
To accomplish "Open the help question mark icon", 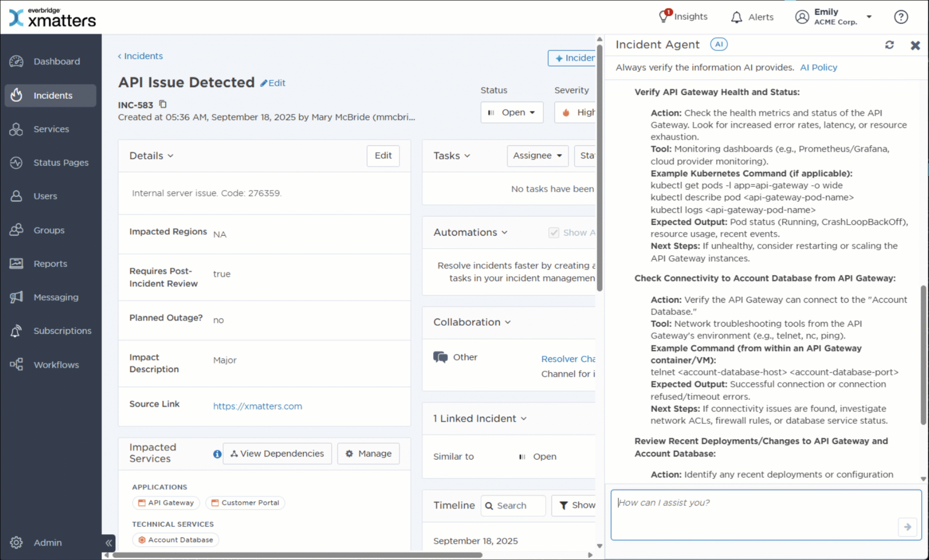I will pyautogui.click(x=900, y=17).
